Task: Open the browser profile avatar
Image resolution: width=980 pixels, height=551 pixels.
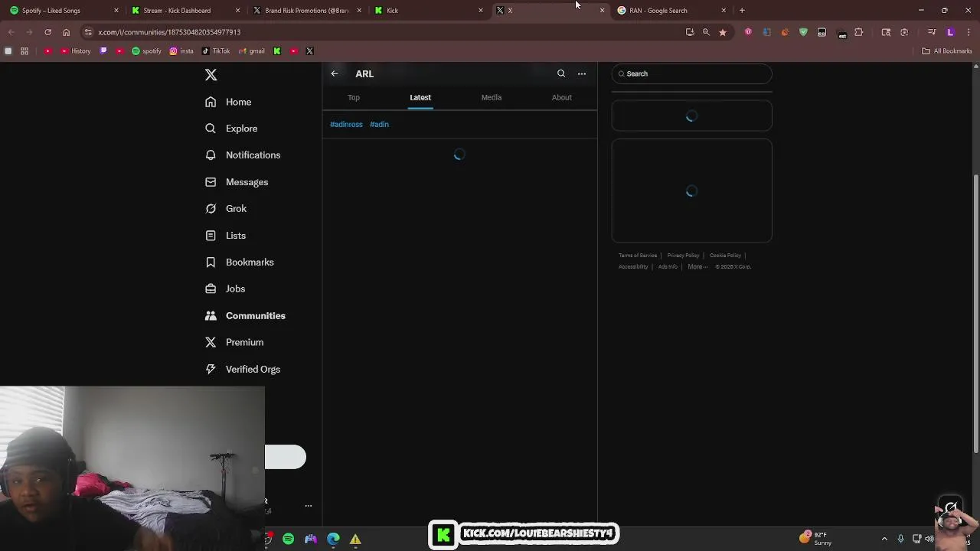Action: pos(950,32)
